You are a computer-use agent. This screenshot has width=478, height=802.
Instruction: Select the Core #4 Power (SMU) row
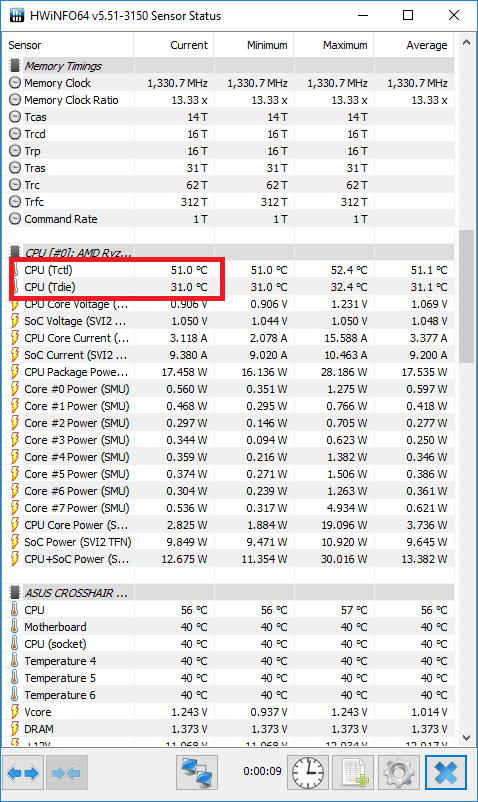tap(229, 457)
